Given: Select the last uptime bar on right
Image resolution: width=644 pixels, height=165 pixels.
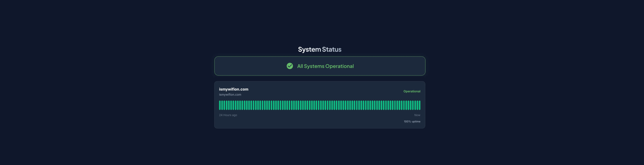Looking at the screenshot, I should [420, 105].
